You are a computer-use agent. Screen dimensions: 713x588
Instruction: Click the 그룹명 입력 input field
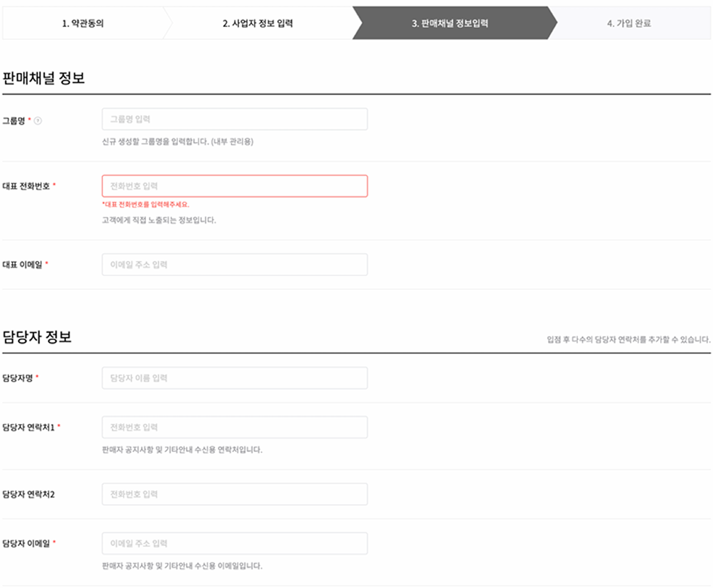pos(234,119)
